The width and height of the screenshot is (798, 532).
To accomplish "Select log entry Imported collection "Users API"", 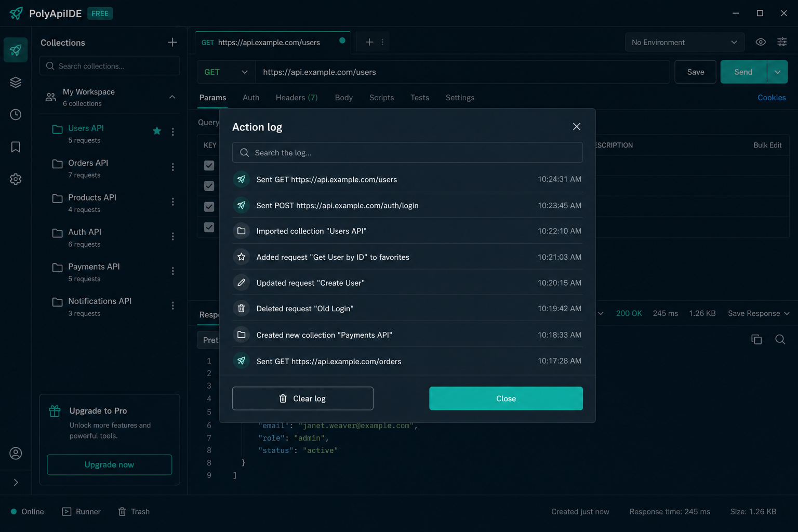I will tap(407, 231).
